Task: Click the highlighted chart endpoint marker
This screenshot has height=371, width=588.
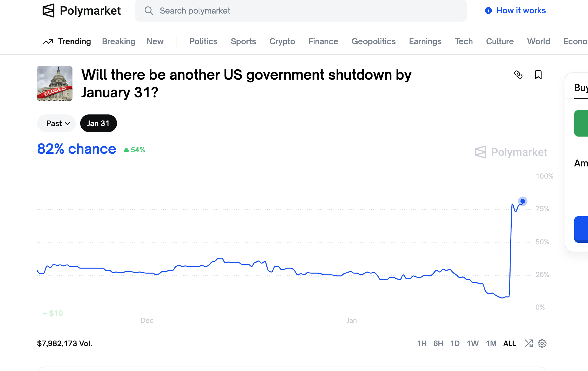Action: [523, 202]
